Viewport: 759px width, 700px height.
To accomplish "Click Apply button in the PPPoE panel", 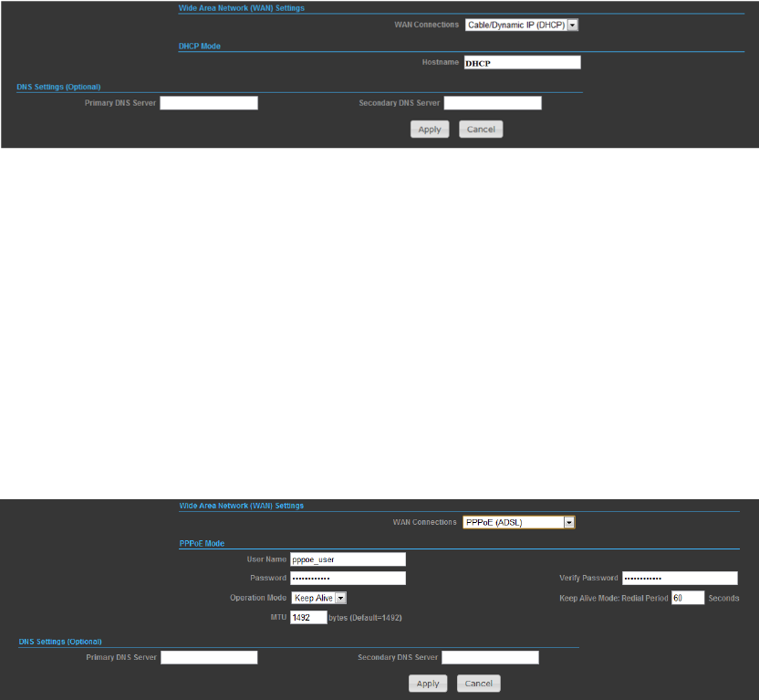I will coord(428,684).
